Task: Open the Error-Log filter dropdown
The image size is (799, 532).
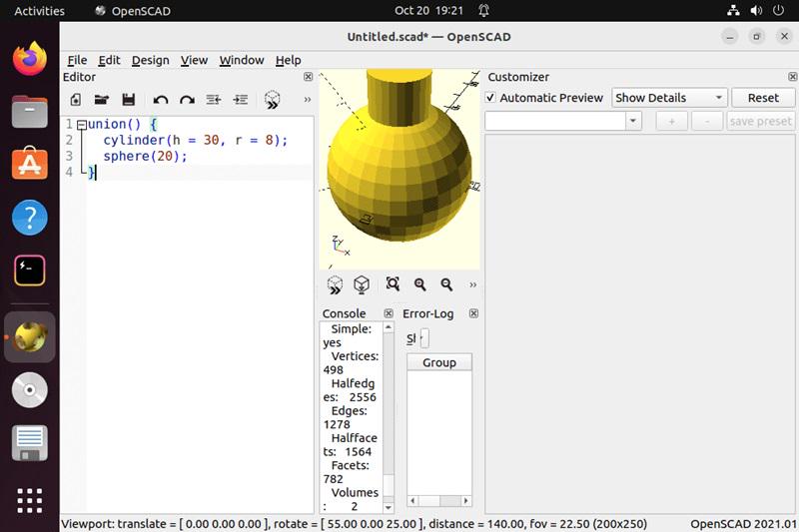Action: pyautogui.click(x=424, y=338)
